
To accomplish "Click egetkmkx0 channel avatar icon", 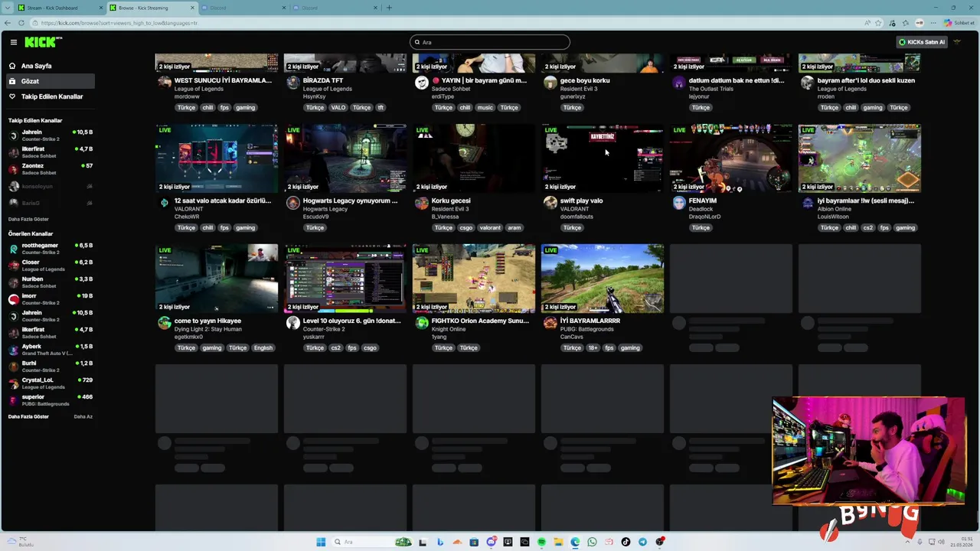I will pyautogui.click(x=164, y=323).
